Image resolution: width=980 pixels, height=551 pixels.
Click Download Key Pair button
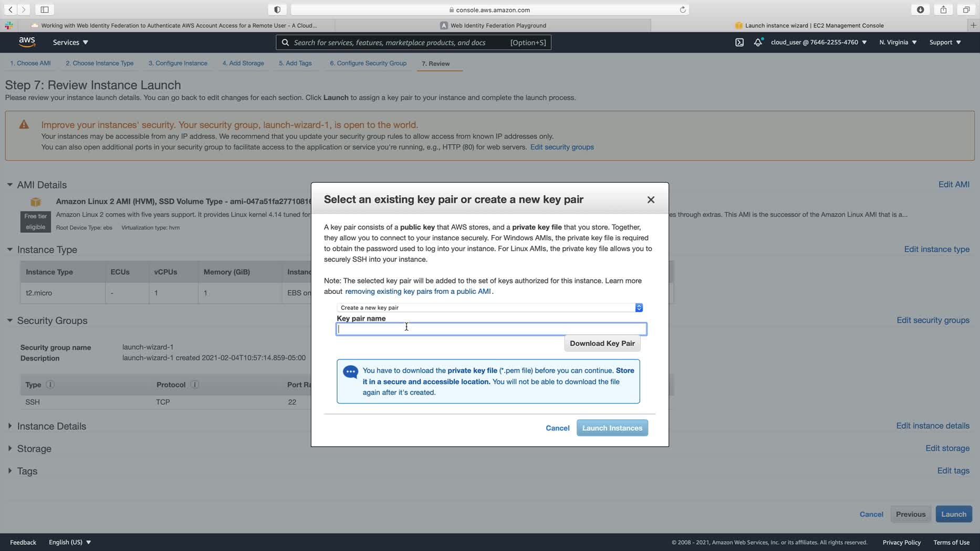(x=602, y=343)
